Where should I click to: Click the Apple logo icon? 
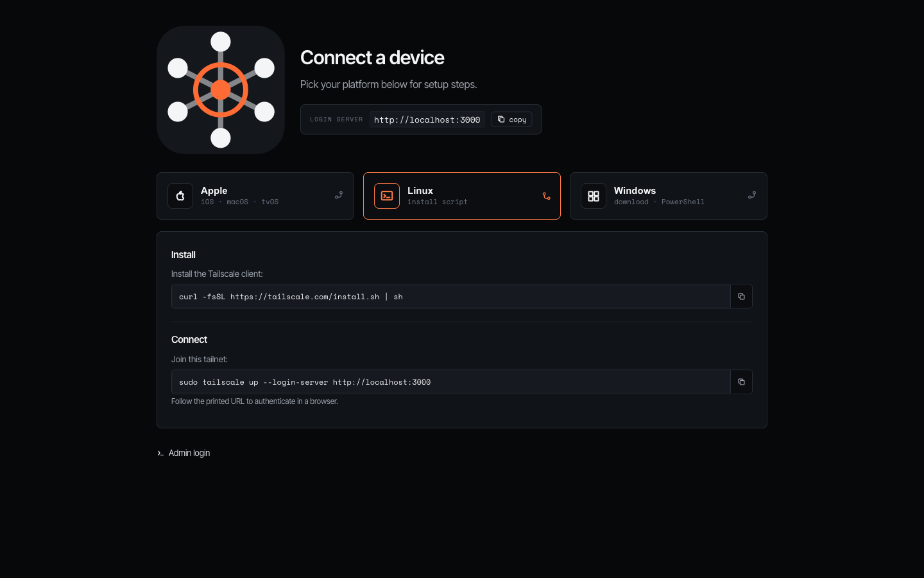click(180, 196)
